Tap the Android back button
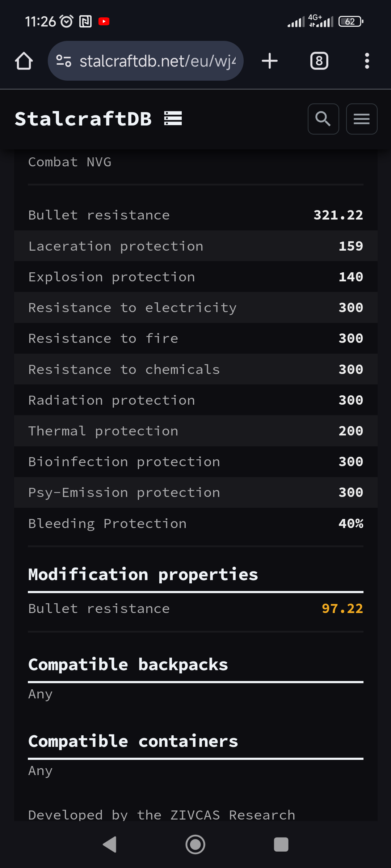The height and width of the screenshot is (868, 391). 110,844
